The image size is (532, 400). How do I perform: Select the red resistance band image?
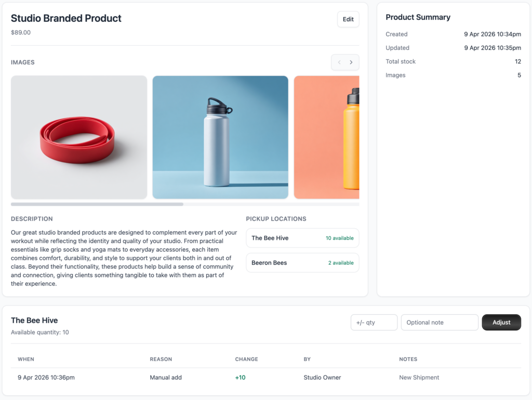tap(79, 137)
